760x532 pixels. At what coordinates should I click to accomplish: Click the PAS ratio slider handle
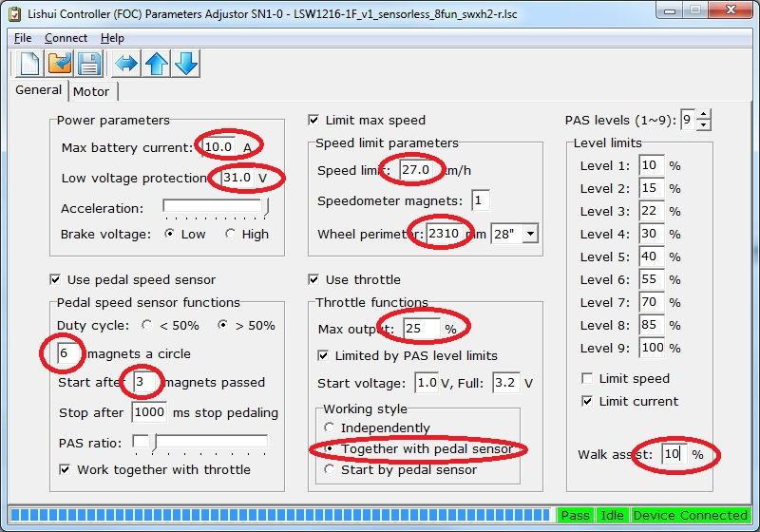tap(155, 443)
